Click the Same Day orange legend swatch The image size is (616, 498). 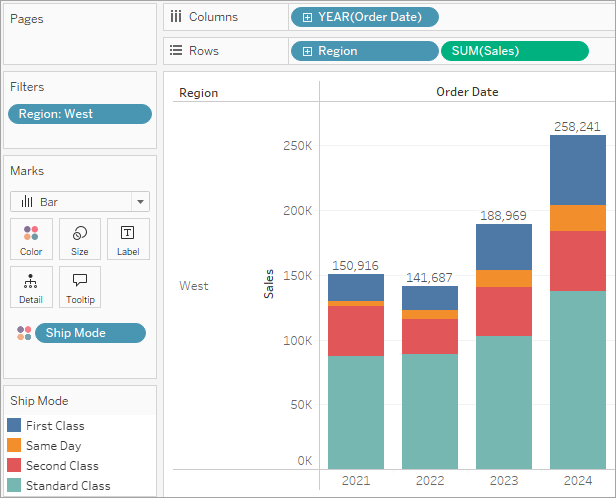click(x=14, y=445)
